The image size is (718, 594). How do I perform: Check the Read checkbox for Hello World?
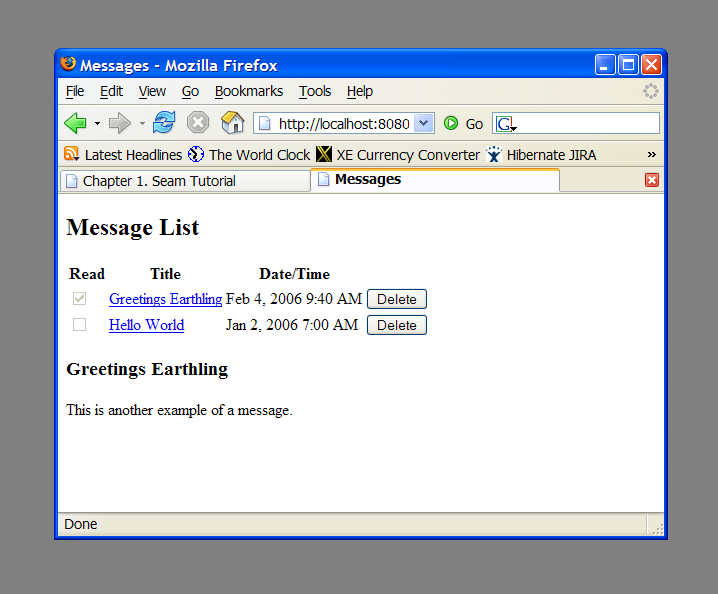click(x=80, y=325)
